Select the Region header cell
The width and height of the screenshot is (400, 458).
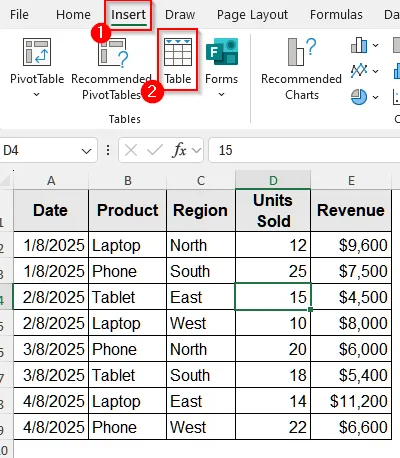tap(201, 210)
